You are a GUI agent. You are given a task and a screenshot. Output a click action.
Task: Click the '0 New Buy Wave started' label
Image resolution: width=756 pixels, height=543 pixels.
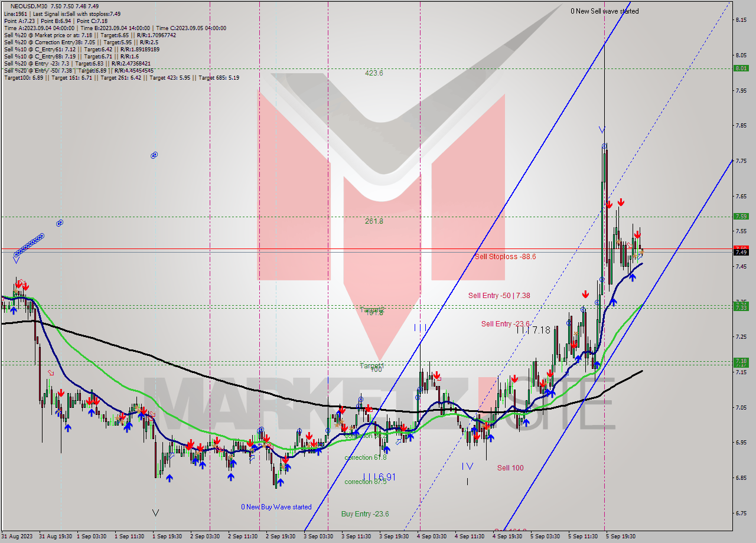click(x=276, y=507)
